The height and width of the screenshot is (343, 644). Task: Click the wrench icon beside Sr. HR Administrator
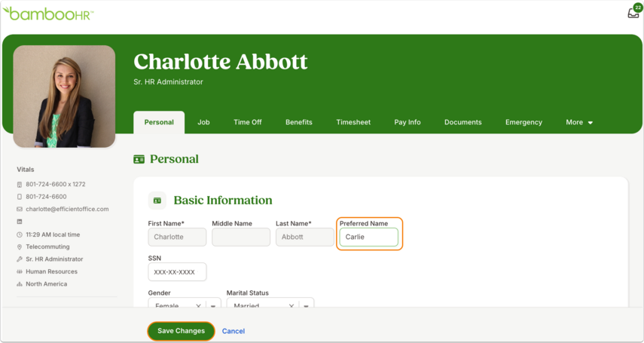20,259
